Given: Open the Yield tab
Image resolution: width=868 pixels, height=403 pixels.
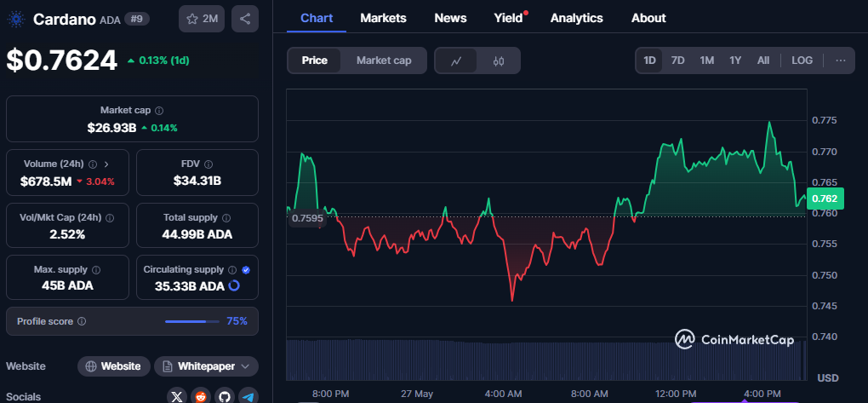Looking at the screenshot, I should pyautogui.click(x=509, y=18).
